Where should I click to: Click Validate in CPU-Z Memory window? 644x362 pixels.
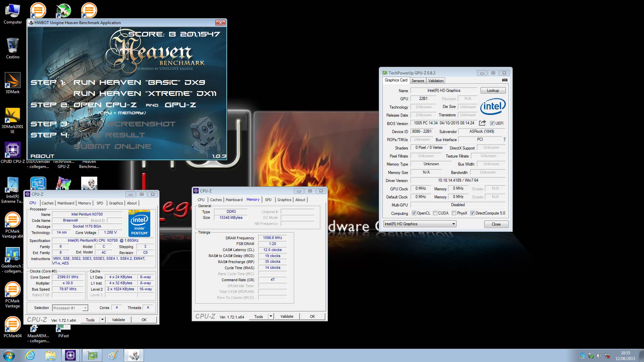(x=287, y=316)
